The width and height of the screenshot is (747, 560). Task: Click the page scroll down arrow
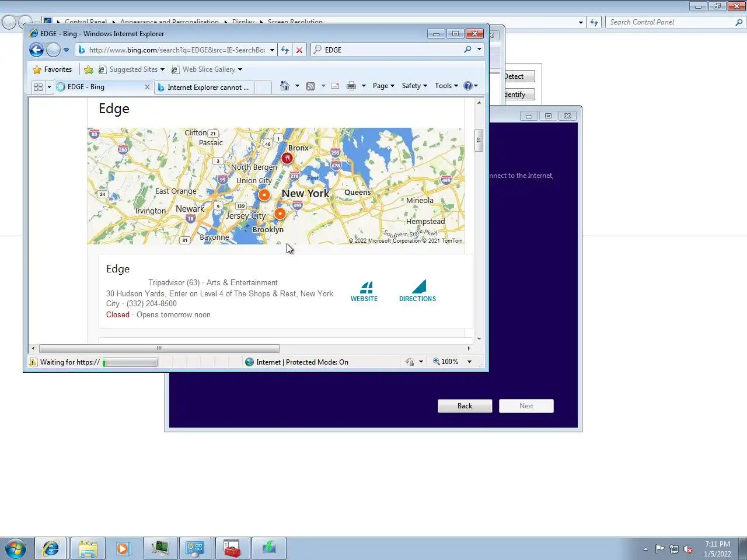(x=479, y=338)
